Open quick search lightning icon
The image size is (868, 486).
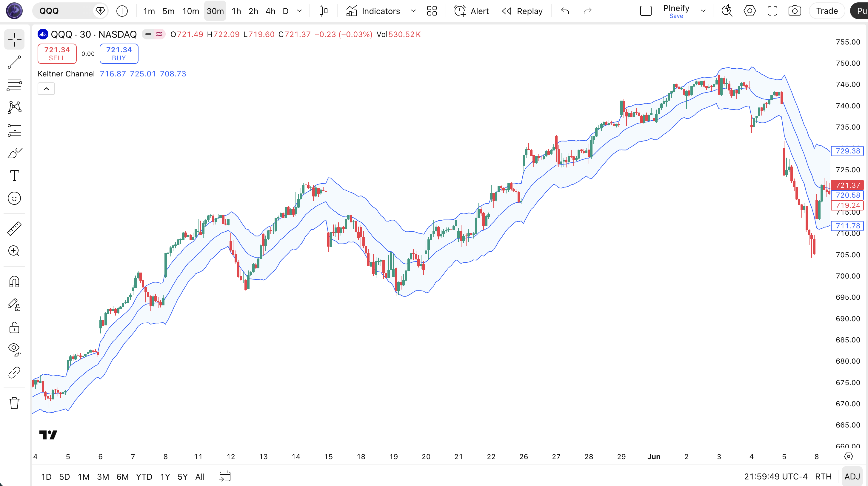pyautogui.click(x=727, y=11)
